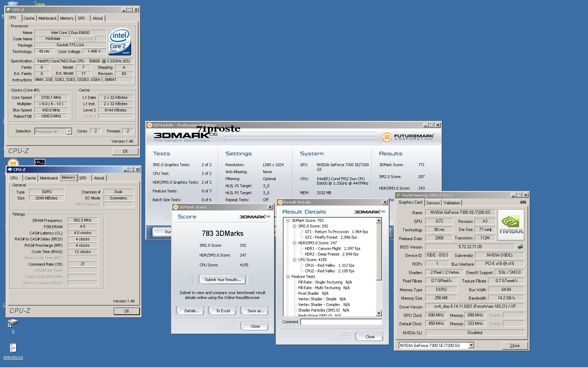Click the Result Details scrollbar thumb

coord(379,252)
